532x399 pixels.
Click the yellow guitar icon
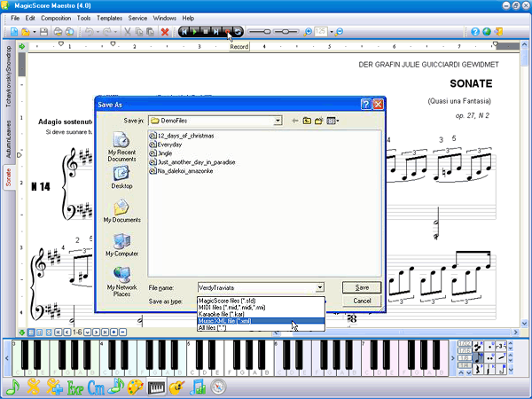[x=176, y=387]
